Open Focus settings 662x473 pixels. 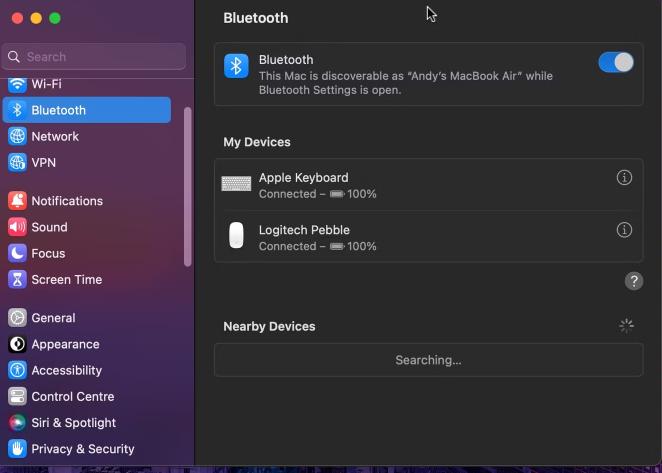click(x=87, y=253)
